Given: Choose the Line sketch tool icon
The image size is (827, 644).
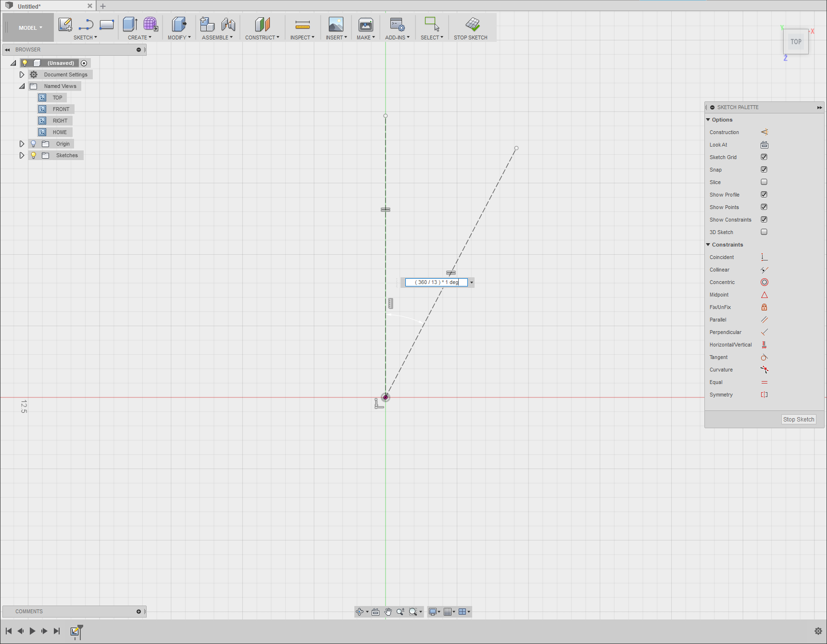Looking at the screenshot, I should (86, 24).
